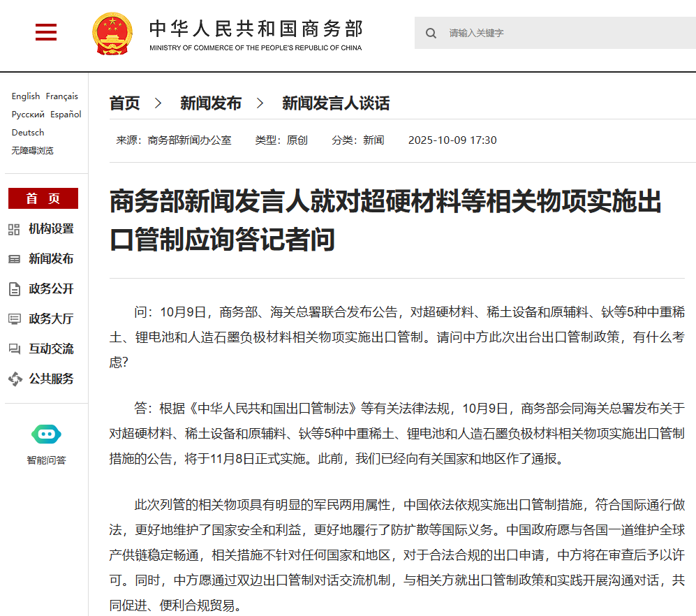Open the red hamburger menu

[x=46, y=32]
